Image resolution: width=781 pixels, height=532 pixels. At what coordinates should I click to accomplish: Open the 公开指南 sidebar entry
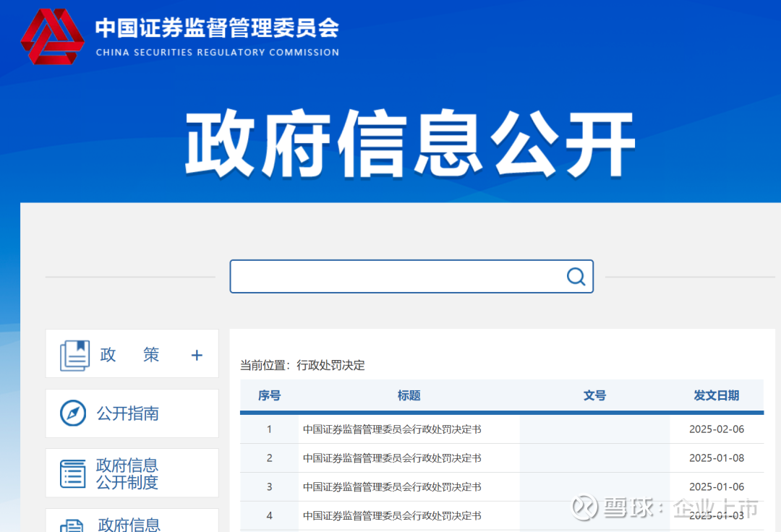(x=129, y=413)
